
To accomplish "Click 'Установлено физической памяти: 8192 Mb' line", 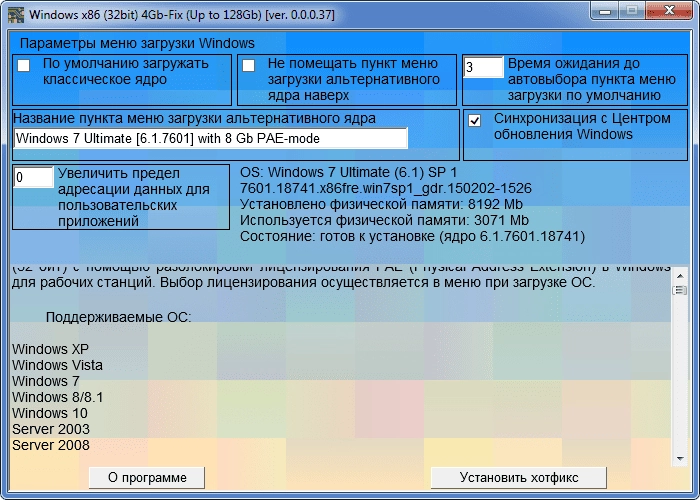I will [x=381, y=204].
